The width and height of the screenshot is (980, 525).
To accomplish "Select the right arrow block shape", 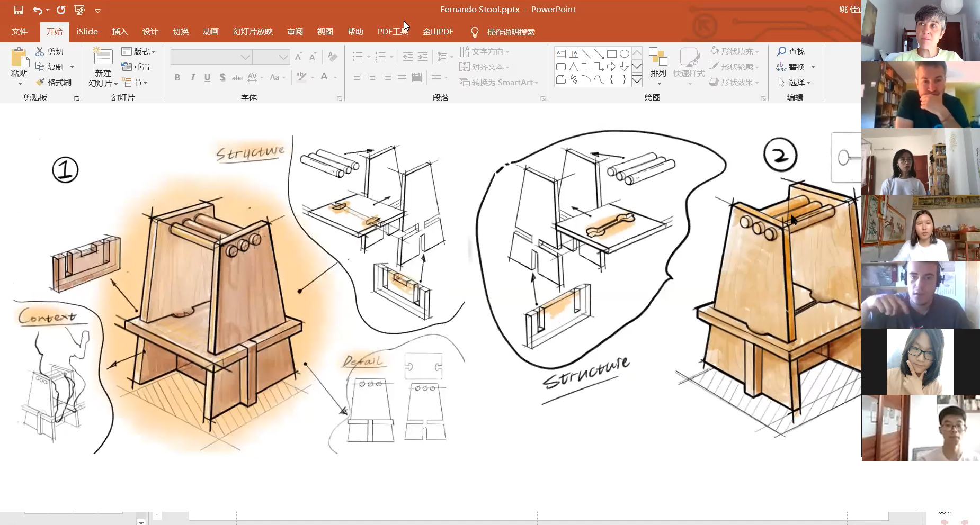I will click(611, 67).
